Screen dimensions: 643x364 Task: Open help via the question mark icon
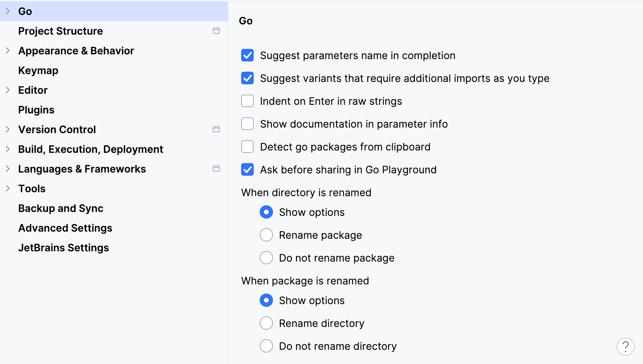tap(625, 346)
